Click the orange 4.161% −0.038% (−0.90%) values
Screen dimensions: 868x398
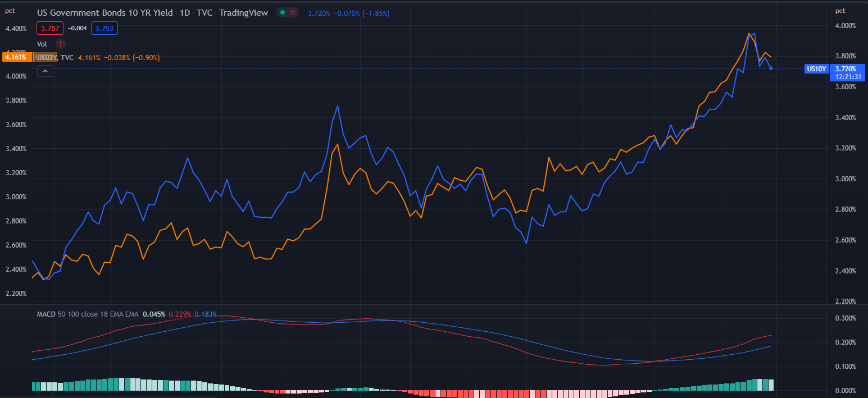point(119,57)
